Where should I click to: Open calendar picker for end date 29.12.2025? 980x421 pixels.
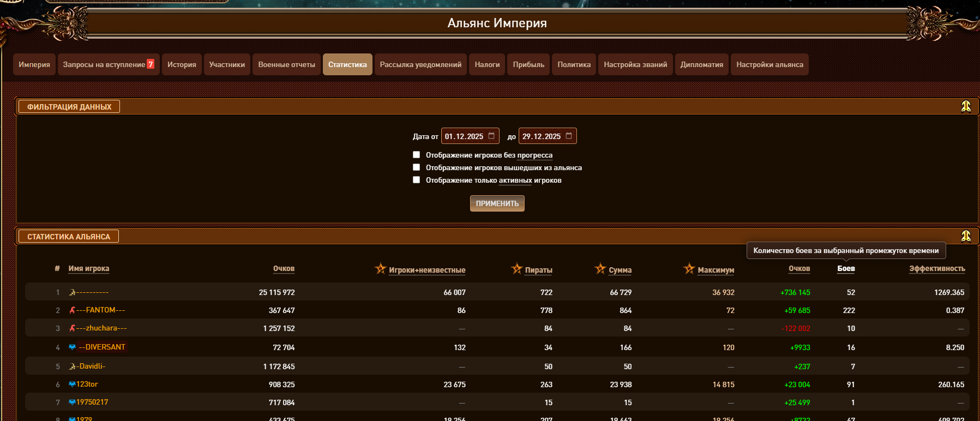(569, 136)
